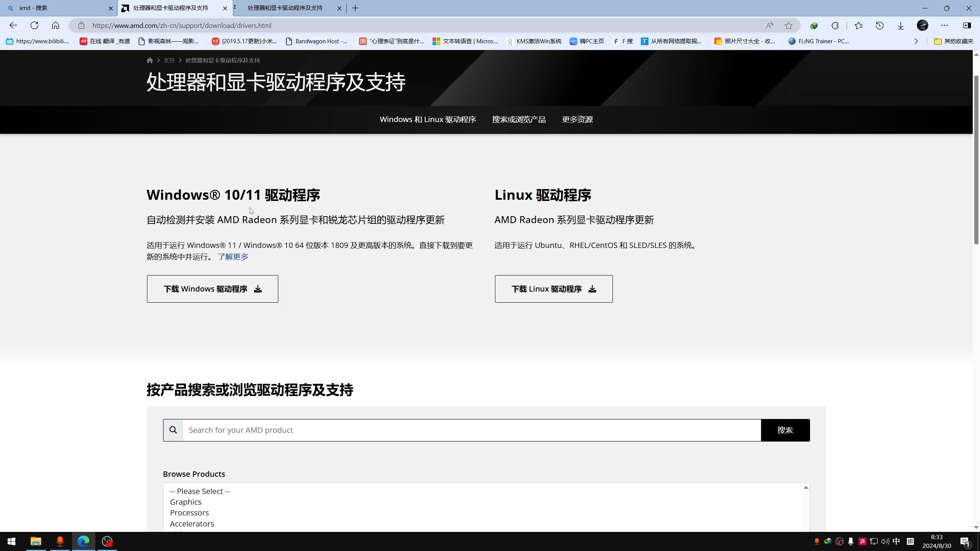Click the black '搜索' button
980x551 pixels.
click(785, 430)
